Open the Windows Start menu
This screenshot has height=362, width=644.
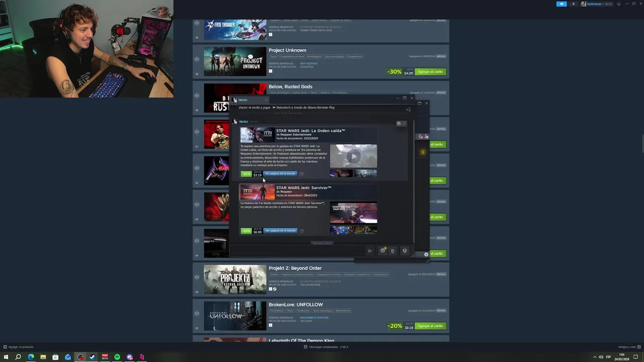(6, 357)
